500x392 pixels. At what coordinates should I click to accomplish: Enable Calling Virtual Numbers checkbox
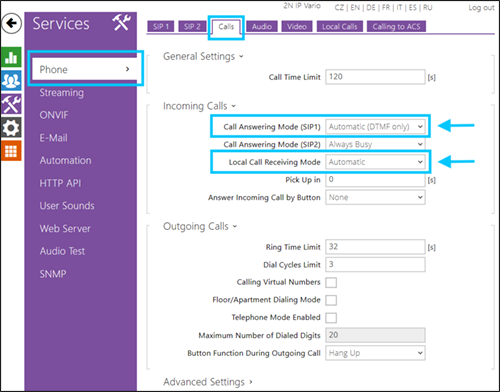[x=331, y=283]
